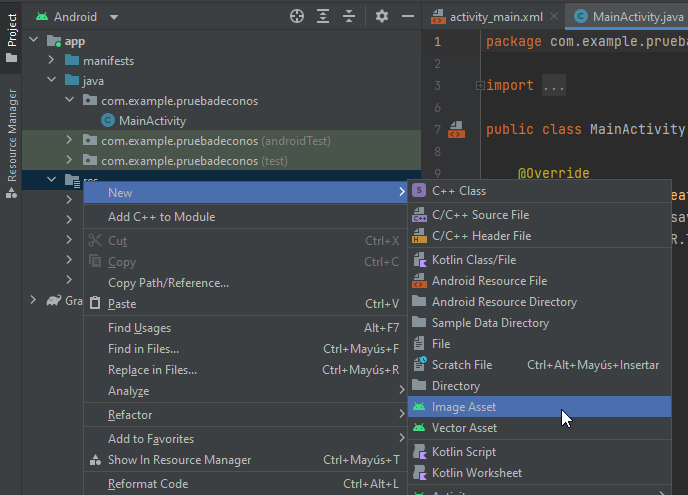Select the app module row
This screenshot has width=688, height=495.
pos(222,41)
